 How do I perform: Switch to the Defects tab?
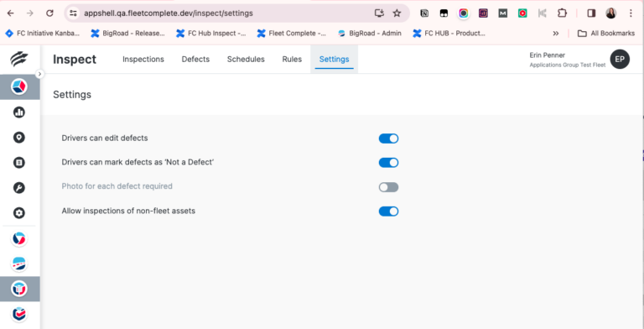tap(195, 60)
